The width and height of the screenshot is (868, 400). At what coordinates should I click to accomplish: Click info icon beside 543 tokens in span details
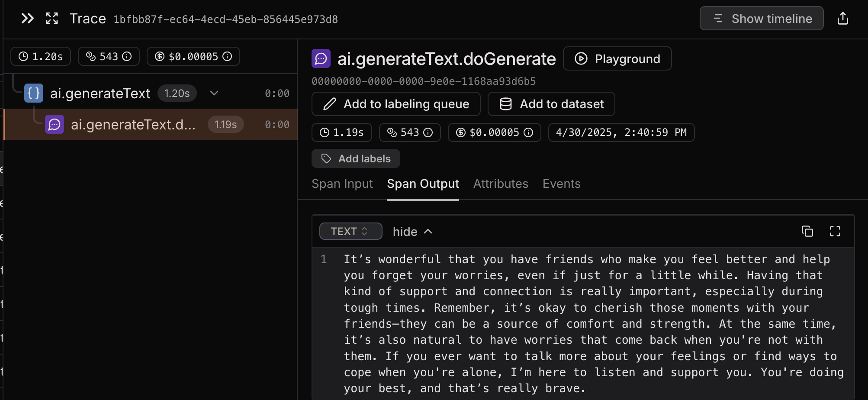pos(428,132)
